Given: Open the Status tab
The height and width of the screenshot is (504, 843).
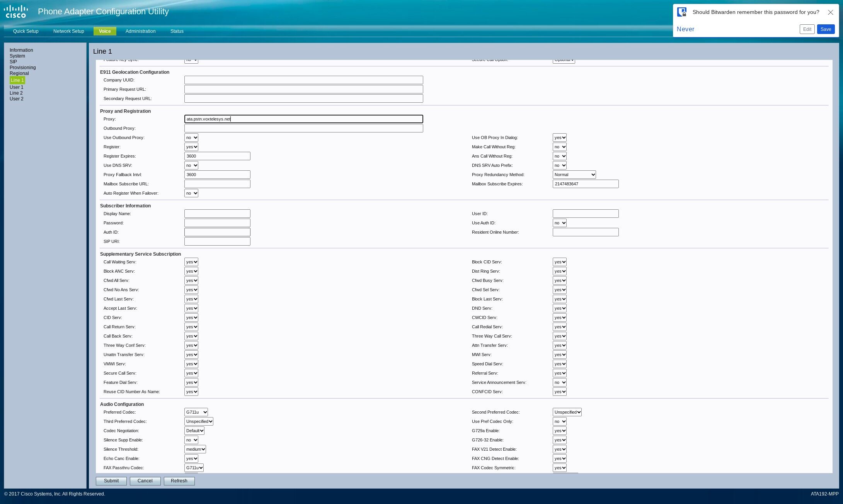Looking at the screenshot, I should pos(177,31).
